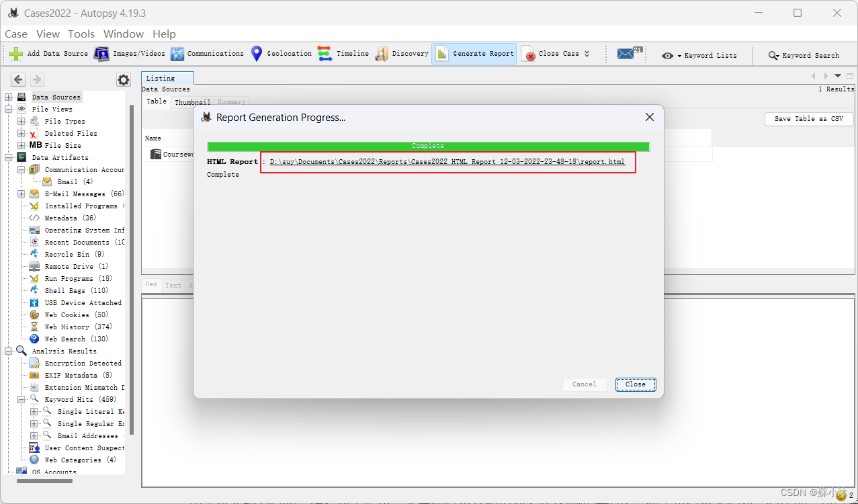Collapse the Keyword Hits node

22,399
